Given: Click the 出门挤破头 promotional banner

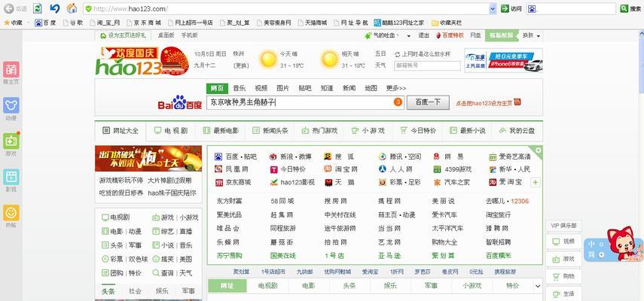Looking at the screenshot, I should pyautogui.click(x=148, y=158).
